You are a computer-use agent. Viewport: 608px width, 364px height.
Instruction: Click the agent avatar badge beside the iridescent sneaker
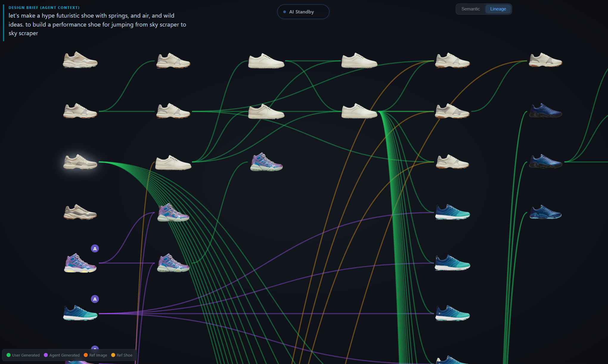click(x=95, y=248)
